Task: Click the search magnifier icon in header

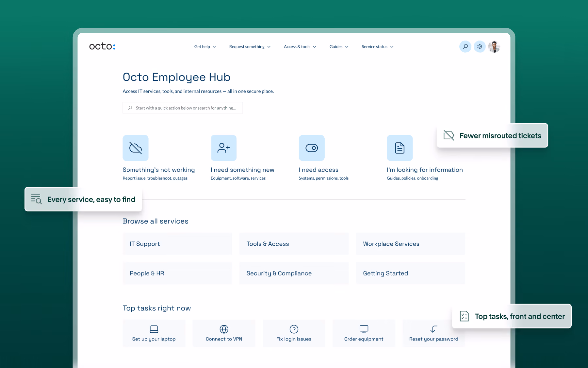Action: point(465,46)
